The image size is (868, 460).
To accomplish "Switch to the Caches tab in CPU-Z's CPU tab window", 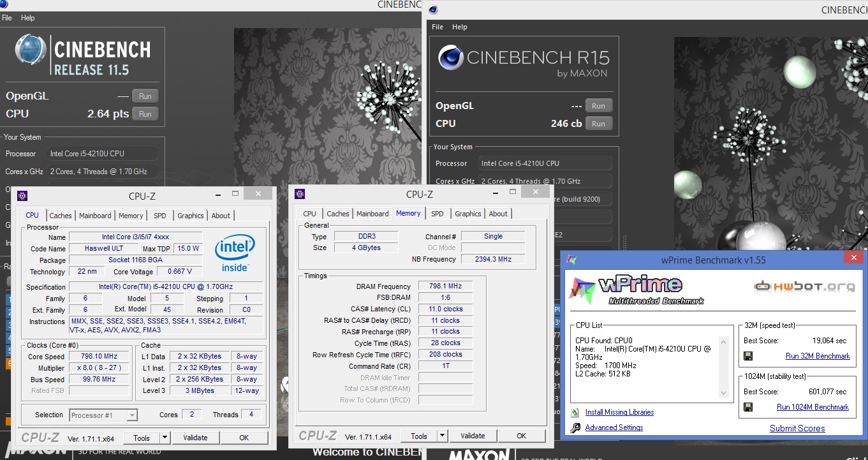I will click(61, 216).
